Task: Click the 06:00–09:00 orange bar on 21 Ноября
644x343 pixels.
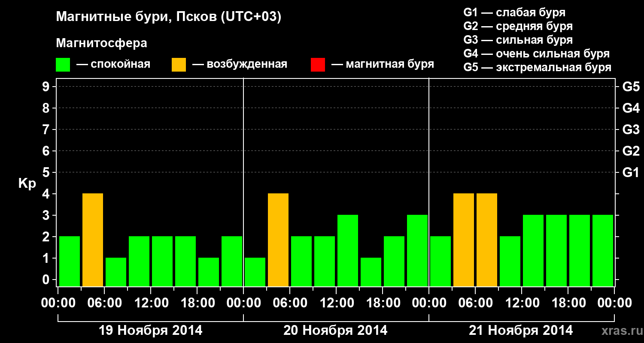Action: (487, 240)
